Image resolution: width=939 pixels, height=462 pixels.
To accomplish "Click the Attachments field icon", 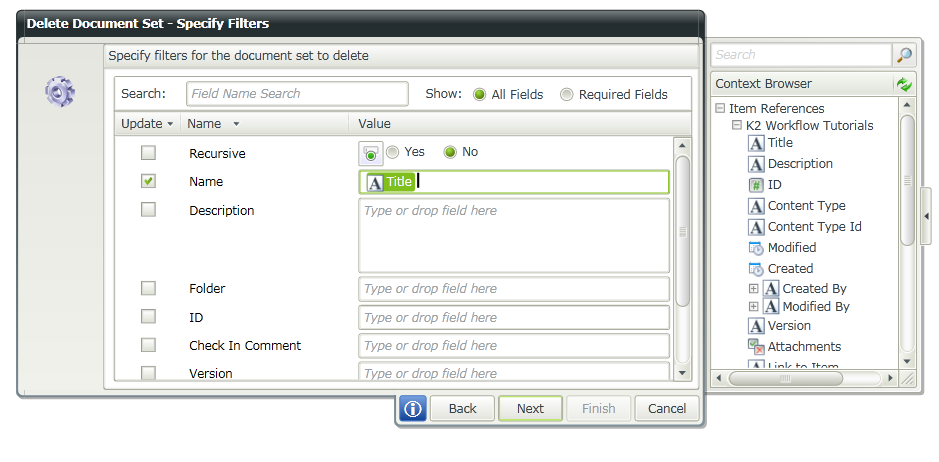I will tap(756, 346).
